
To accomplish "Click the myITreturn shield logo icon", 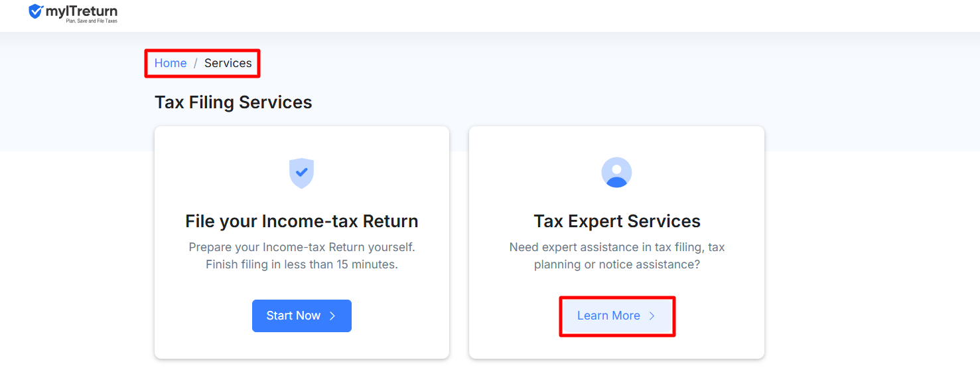I will tap(36, 11).
